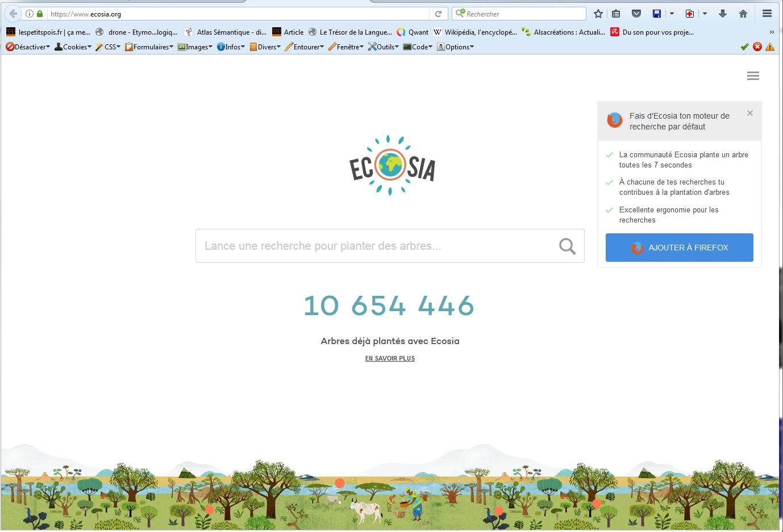The width and height of the screenshot is (783, 532).
Task: Open the Images toolbar menu
Action: click(195, 47)
